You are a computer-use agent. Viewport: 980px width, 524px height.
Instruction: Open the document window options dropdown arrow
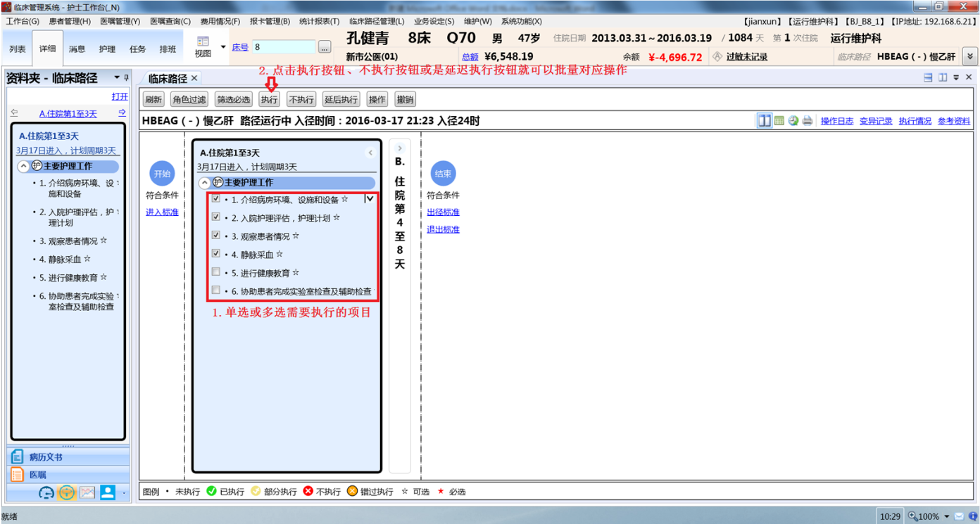click(956, 77)
